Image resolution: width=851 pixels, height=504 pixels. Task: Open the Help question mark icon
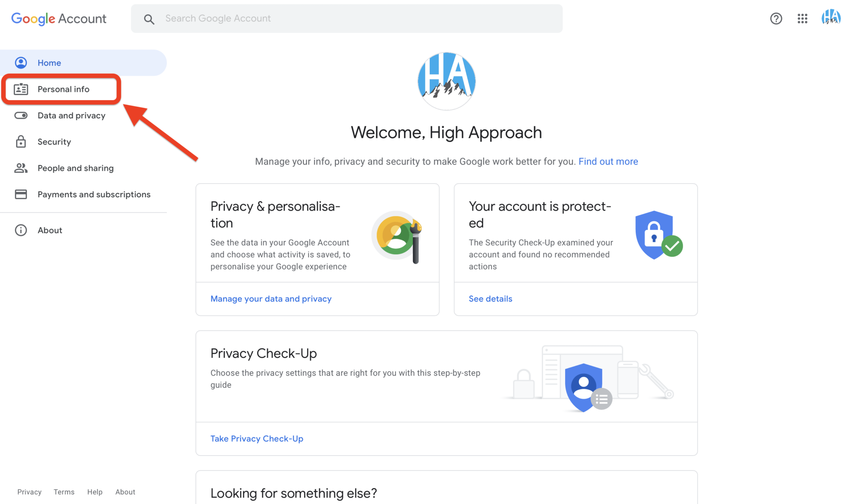coord(776,18)
